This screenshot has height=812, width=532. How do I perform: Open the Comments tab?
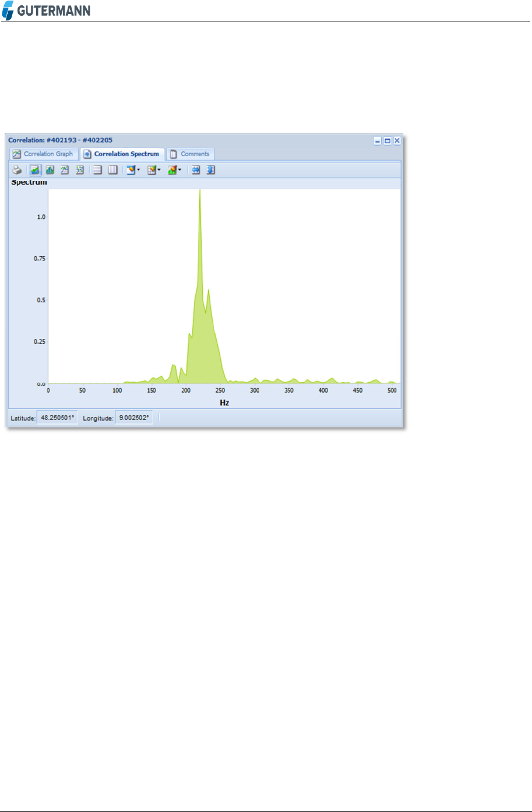[x=191, y=154]
